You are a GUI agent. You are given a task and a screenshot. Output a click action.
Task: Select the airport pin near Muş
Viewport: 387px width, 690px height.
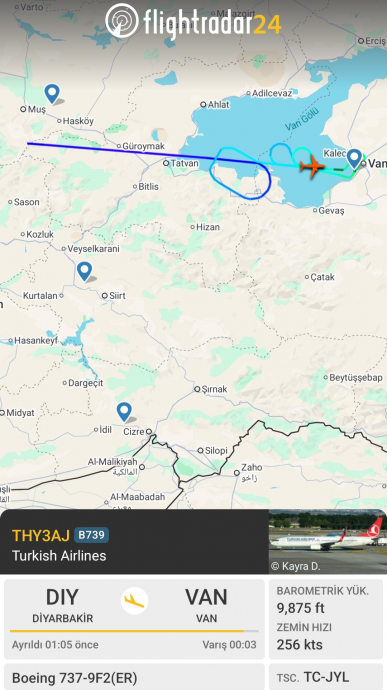(52, 94)
